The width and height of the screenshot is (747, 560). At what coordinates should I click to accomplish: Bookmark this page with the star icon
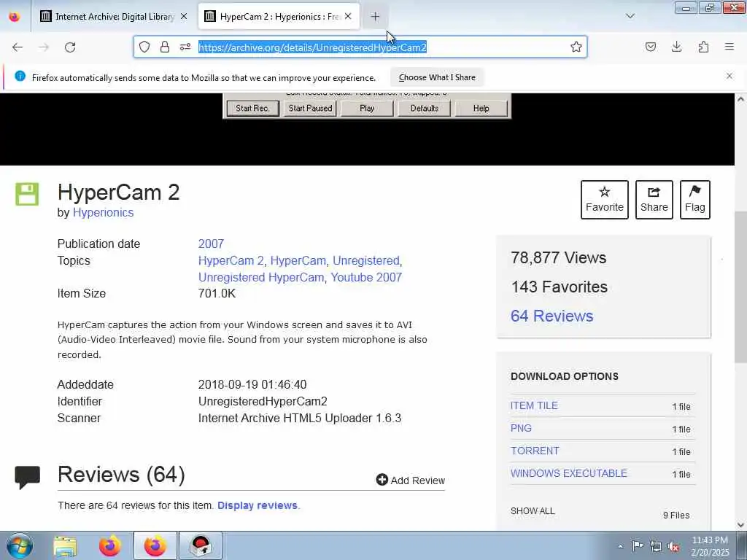pos(576,47)
